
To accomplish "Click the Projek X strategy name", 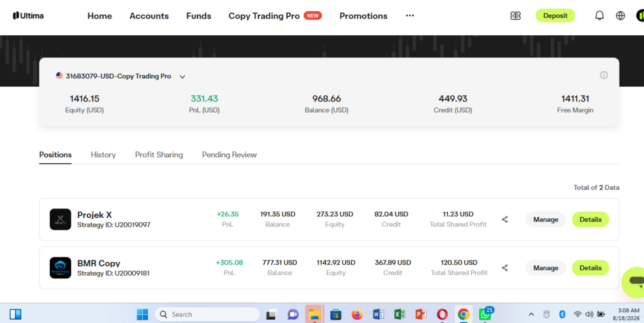I will tap(94, 215).
